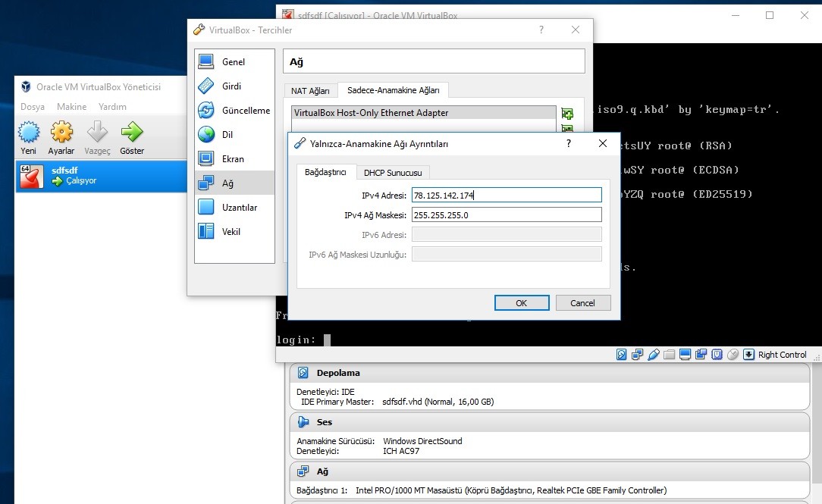
Task: Click USB device indicator in VM status bar
Action: [x=652, y=355]
